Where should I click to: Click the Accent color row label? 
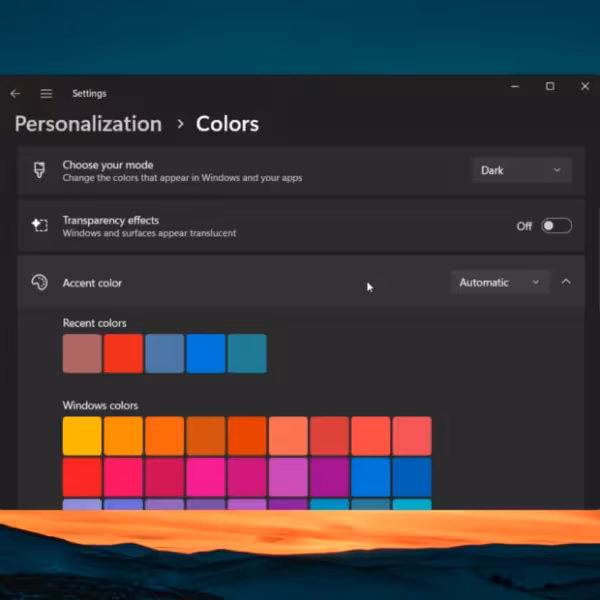tap(92, 283)
